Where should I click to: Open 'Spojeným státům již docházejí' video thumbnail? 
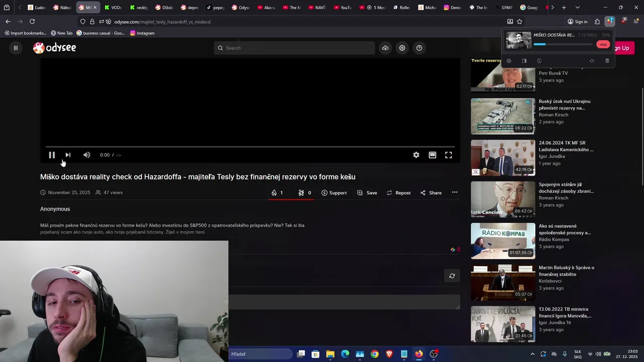[503, 199]
